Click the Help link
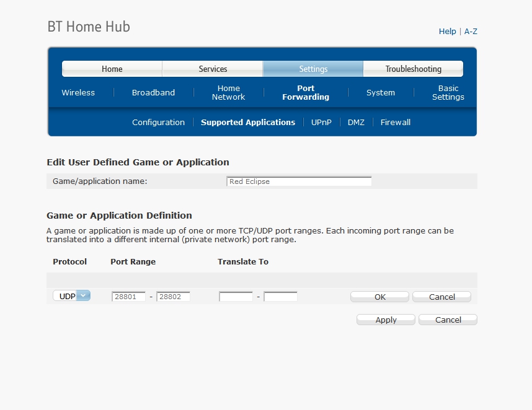Image resolution: width=532 pixels, height=410 pixels. pyautogui.click(x=447, y=32)
